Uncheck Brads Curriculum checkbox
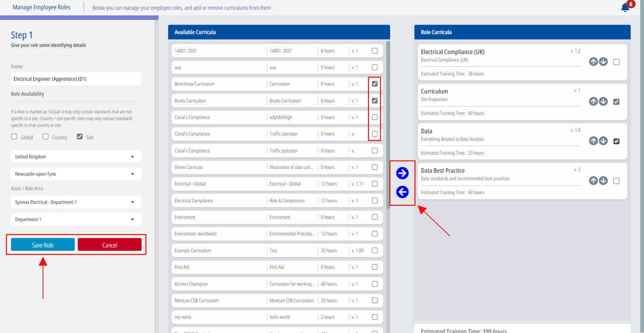The height and width of the screenshot is (333, 644). [375, 101]
